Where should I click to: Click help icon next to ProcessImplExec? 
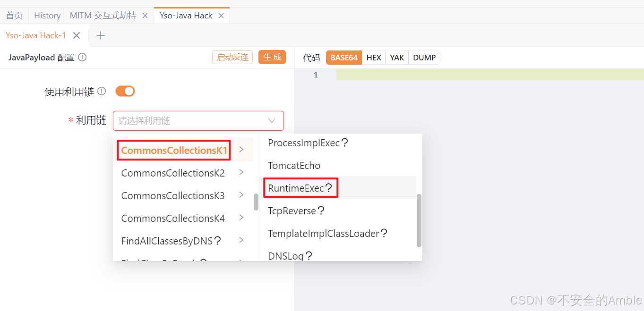pos(344,143)
